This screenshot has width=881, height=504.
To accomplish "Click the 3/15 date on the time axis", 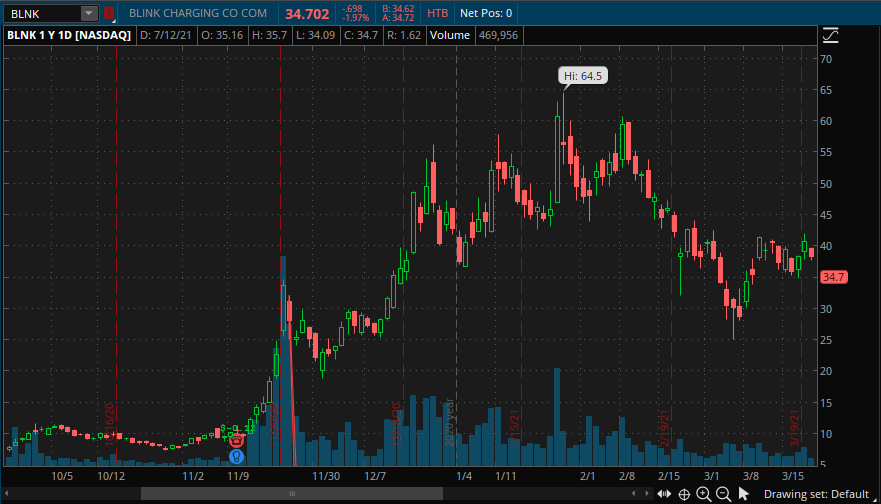I will coord(793,476).
